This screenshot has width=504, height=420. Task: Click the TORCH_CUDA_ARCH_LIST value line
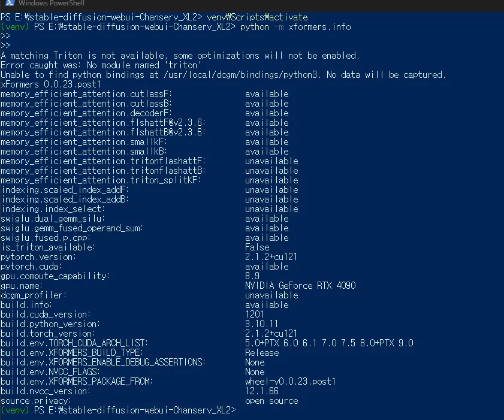(x=329, y=343)
